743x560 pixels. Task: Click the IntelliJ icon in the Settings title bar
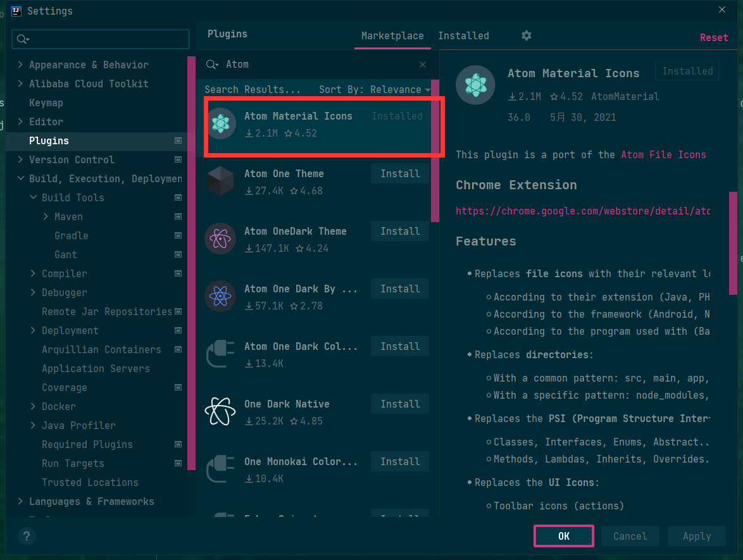click(16, 11)
